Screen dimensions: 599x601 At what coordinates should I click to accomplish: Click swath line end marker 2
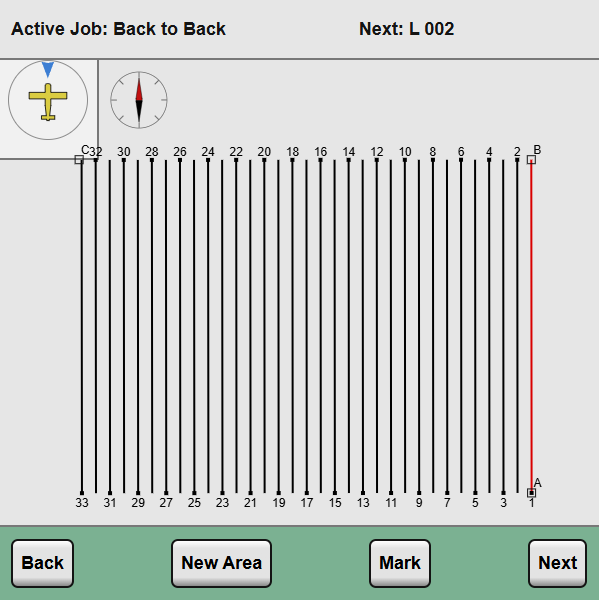tap(517, 160)
